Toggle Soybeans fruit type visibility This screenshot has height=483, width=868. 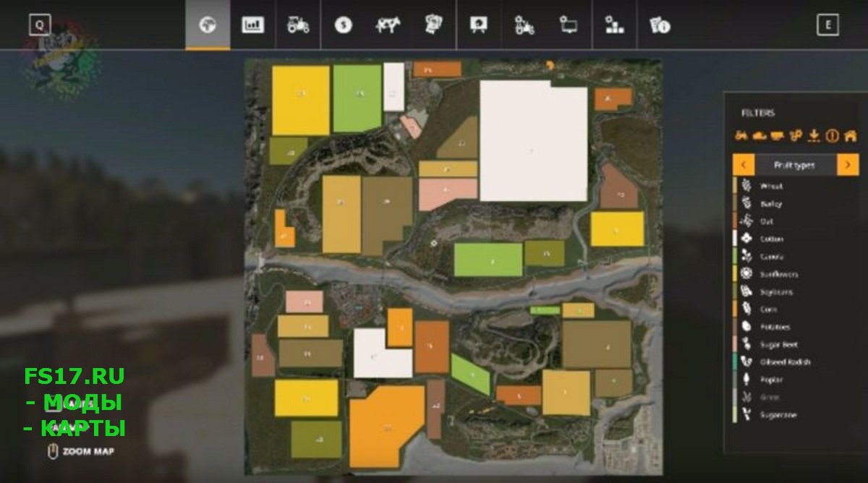click(x=795, y=291)
